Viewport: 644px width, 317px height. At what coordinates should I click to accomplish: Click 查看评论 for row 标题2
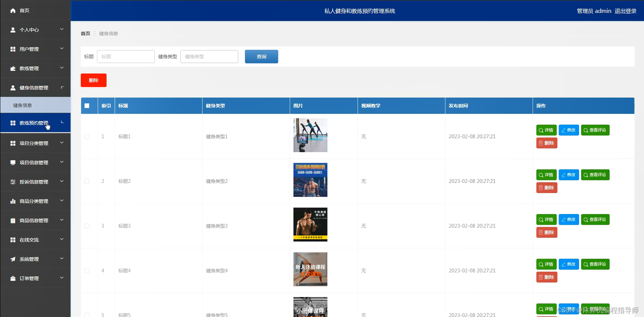coord(595,175)
